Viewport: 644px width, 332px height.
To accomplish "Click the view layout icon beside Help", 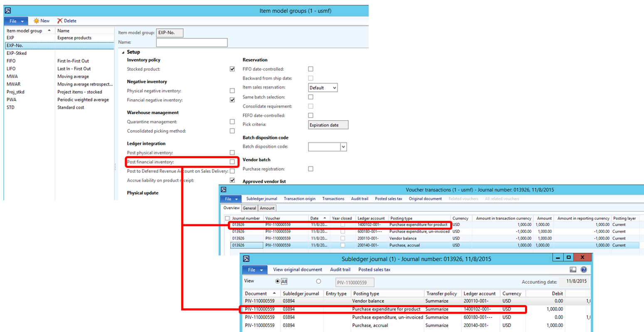I will tap(572, 270).
